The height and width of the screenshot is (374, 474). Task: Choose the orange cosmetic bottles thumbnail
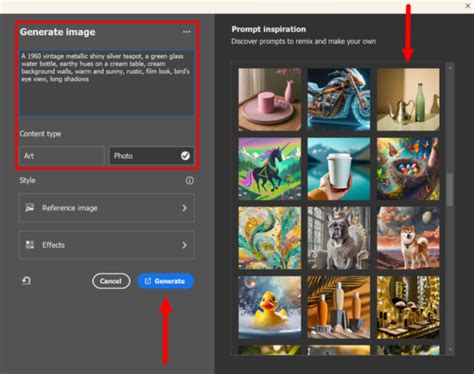coord(339,307)
